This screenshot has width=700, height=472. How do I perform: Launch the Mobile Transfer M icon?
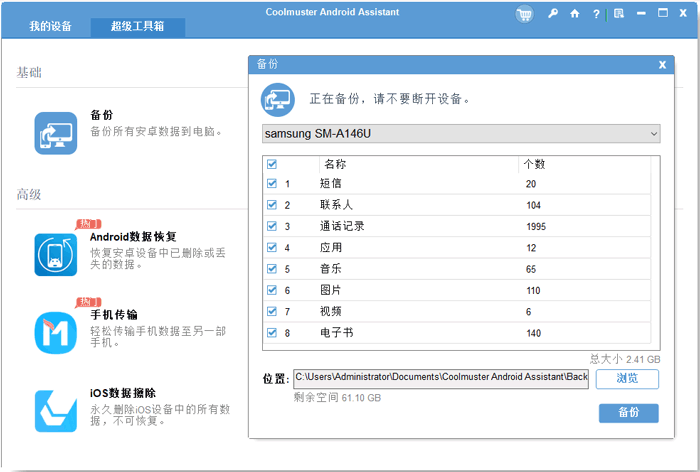[x=56, y=333]
